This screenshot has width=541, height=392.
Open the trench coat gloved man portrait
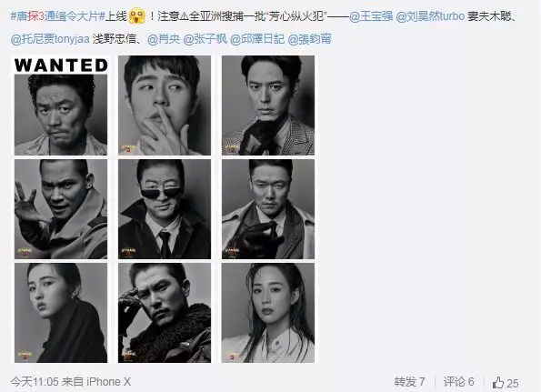[x=268, y=209]
